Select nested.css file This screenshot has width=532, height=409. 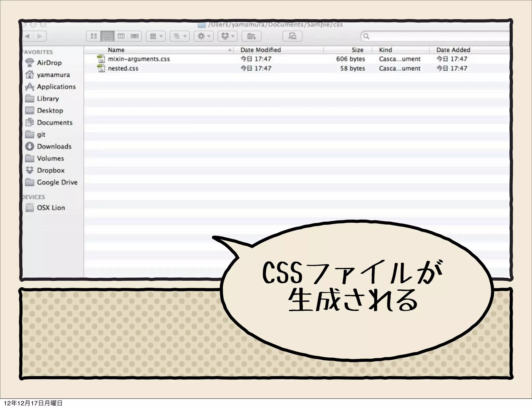pos(123,68)
